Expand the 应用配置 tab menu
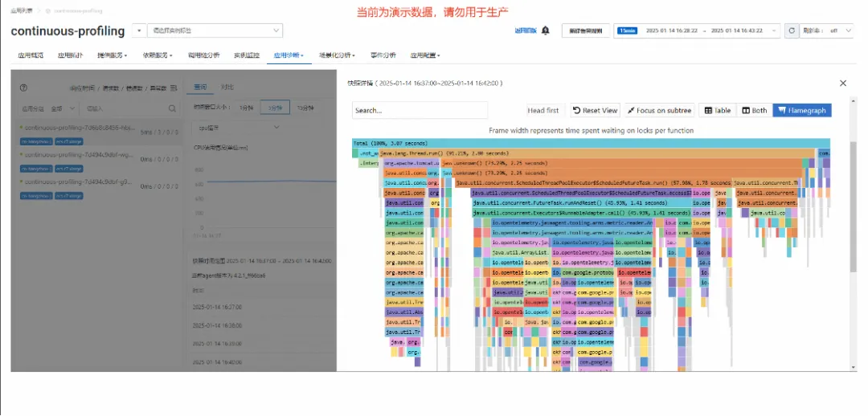Image resolution: width=868 pixels, height=416 pixels. click(x=425, y=55)
